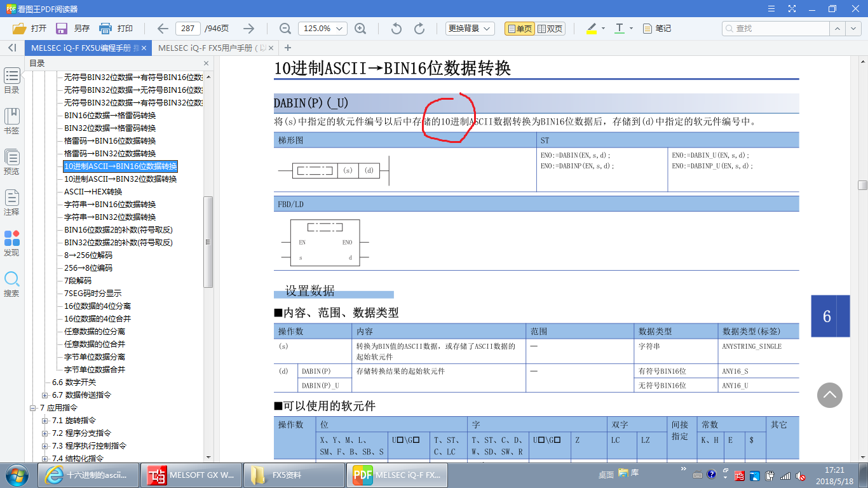Image resolution: width=868 pixels, height=488 pixels.
Task: Click the scroll-to-top round arrow button
Action: click(x=829, y=395)
